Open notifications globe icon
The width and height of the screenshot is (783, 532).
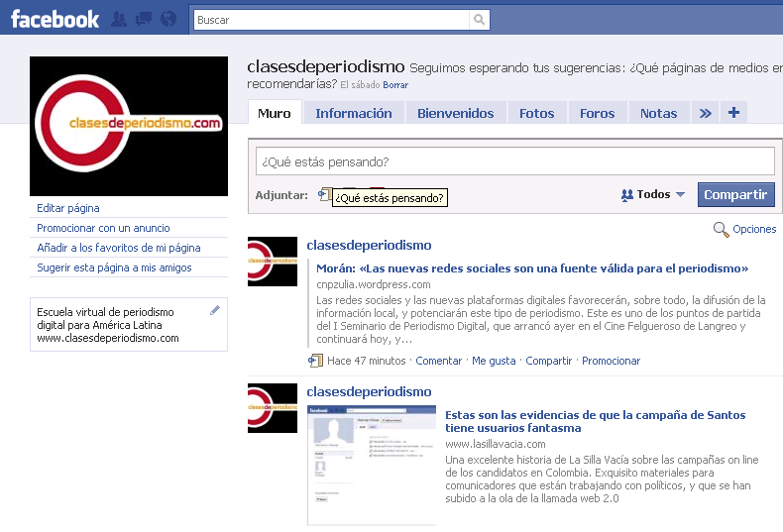[x=168, y=20]
